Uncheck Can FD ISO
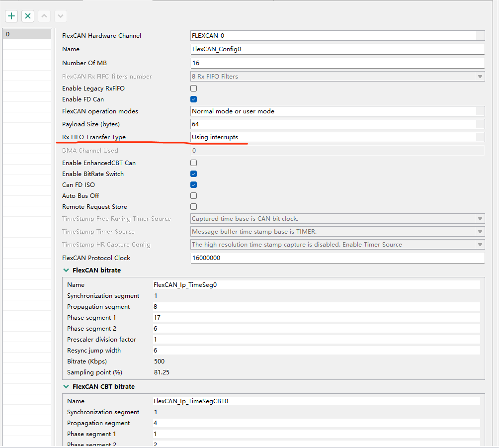 tap(193, 184)
